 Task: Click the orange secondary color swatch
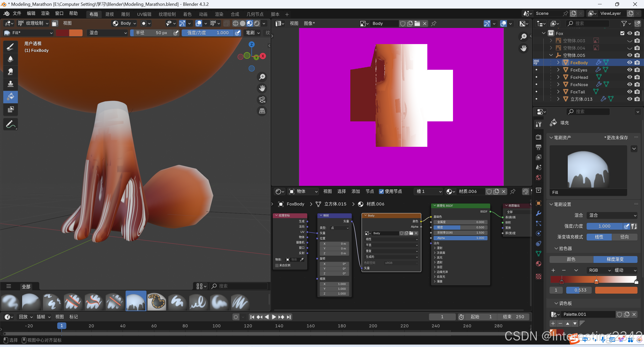pyautogui.click(x=76, y=33)
